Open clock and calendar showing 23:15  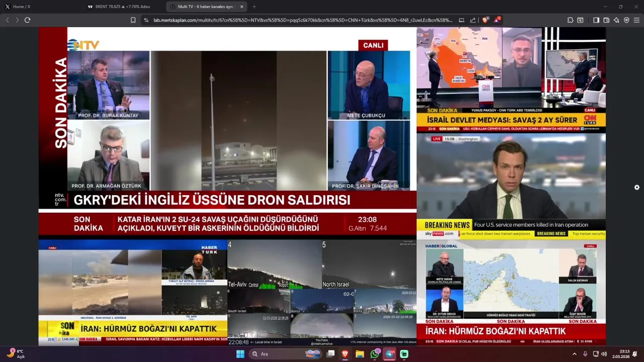click(x=621, y=354)
